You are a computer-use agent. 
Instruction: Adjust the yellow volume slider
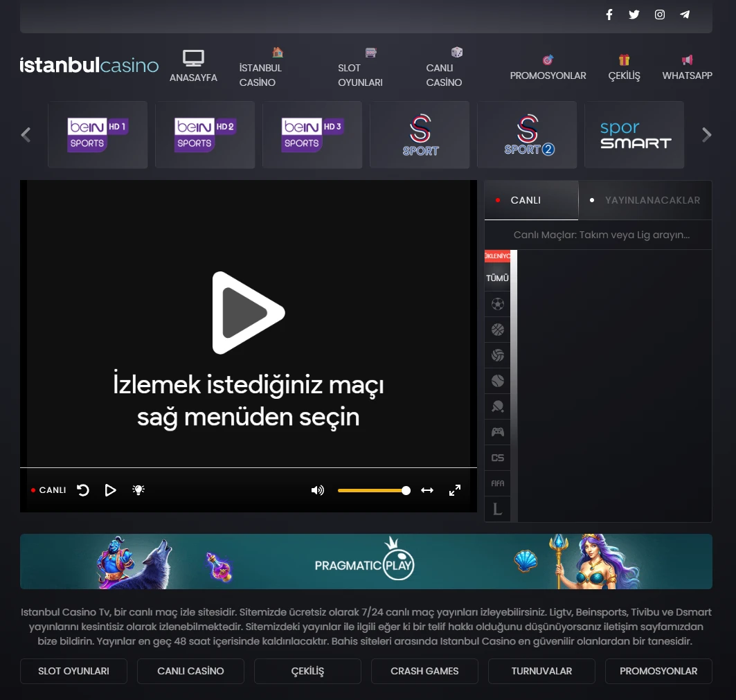coord(374,491)
